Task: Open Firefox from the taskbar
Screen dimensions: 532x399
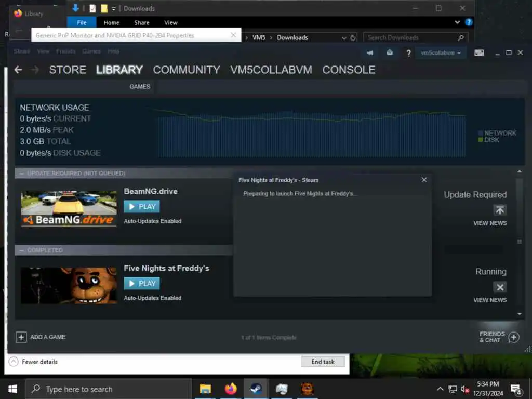Action: coord(231,389)
